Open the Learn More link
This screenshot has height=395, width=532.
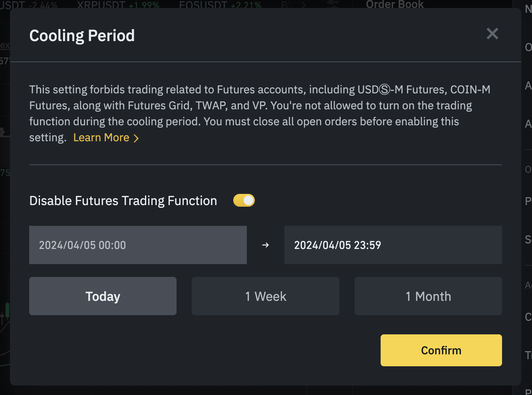[x=101, y=137]
